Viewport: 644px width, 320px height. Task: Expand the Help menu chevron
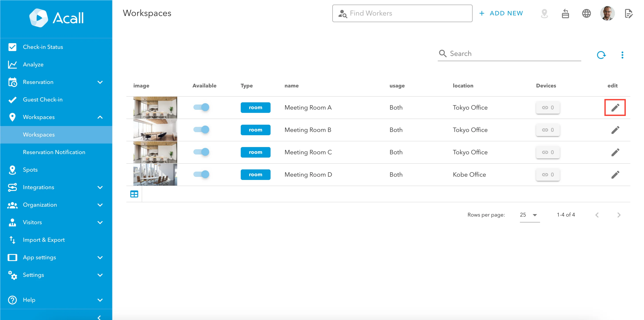(x=100, y=300)
